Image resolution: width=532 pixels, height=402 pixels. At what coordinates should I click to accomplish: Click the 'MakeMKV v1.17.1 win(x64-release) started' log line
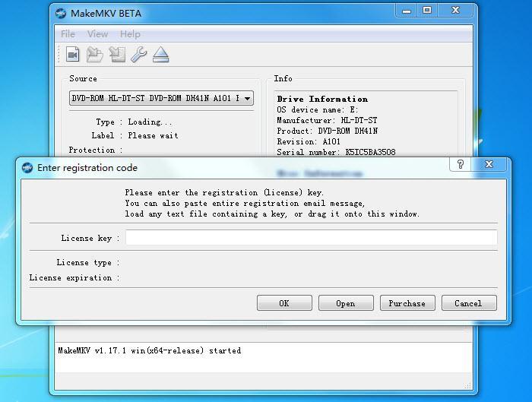[150, 350]
